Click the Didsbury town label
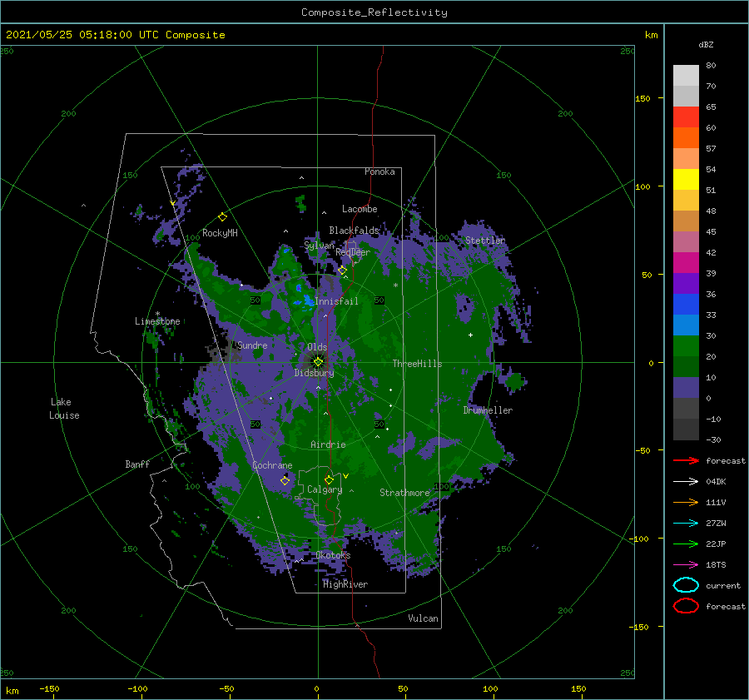This screenshot has height=700, width=749. 315,373
